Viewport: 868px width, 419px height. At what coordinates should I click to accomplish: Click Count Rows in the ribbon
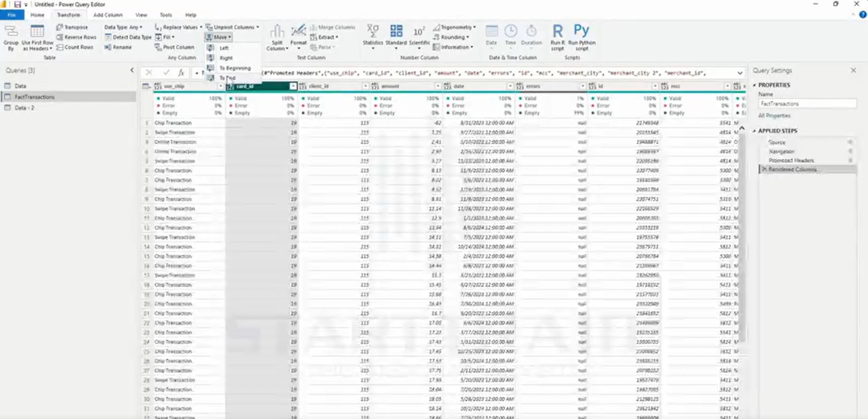click(75, 47)
